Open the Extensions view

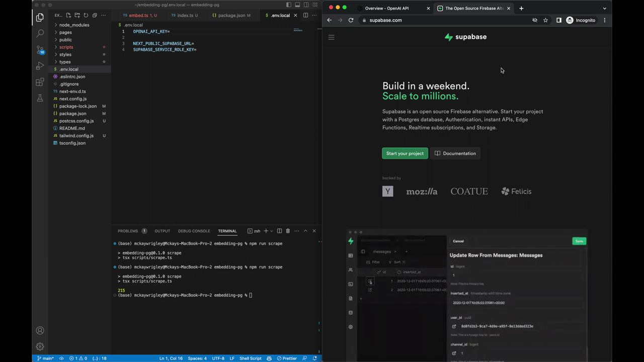tap(40, 82)
